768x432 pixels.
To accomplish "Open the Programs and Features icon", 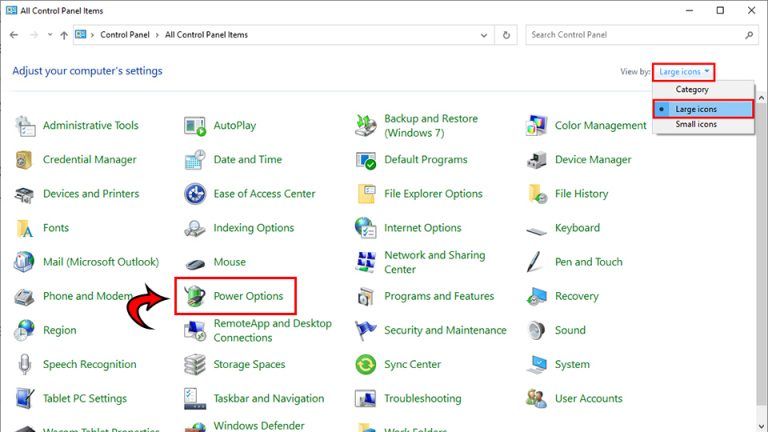I will [365, 296].
